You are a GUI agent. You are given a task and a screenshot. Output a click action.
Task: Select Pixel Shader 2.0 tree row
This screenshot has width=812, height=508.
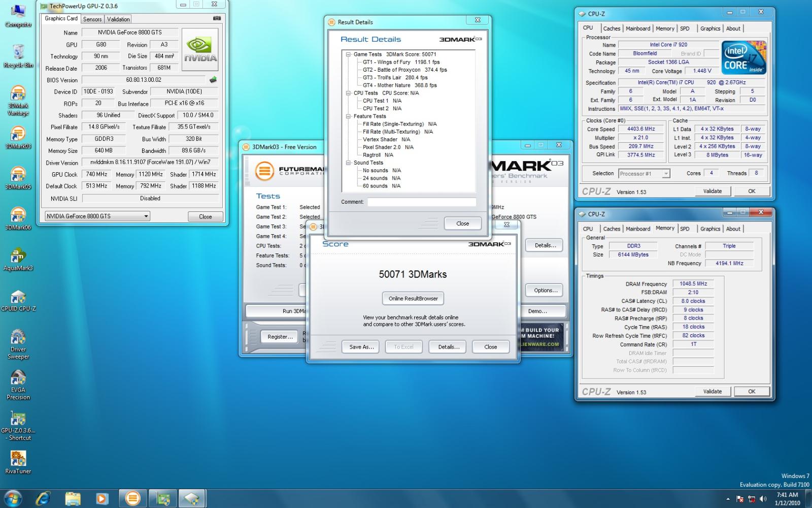(388, 147)
